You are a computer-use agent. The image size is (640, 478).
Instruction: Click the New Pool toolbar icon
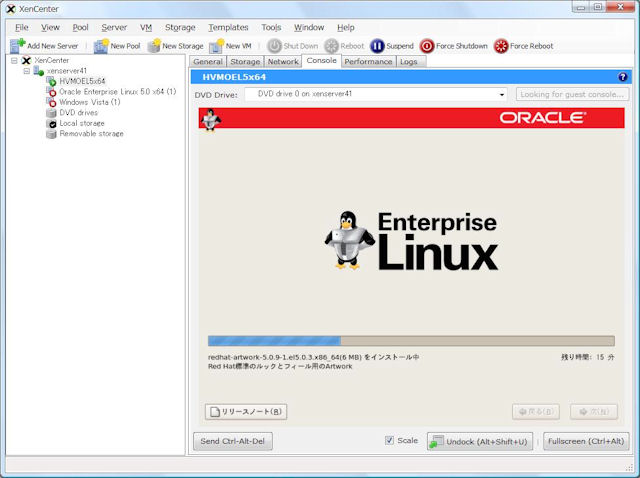point(101,46)
